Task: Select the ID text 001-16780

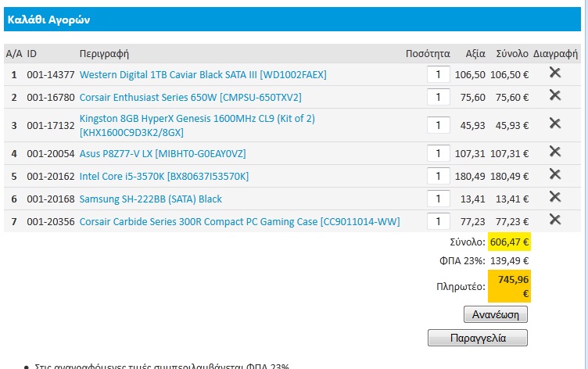Action: 51,98
